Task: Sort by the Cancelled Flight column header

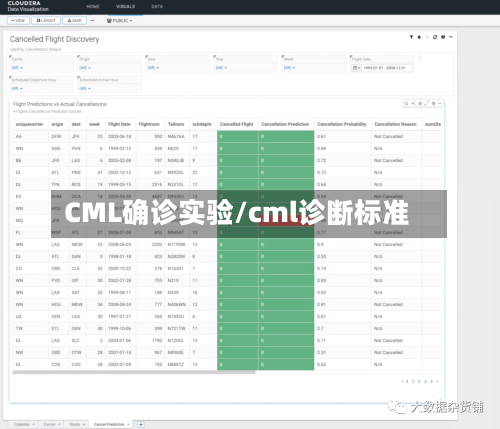Action: tap(237, 124)
